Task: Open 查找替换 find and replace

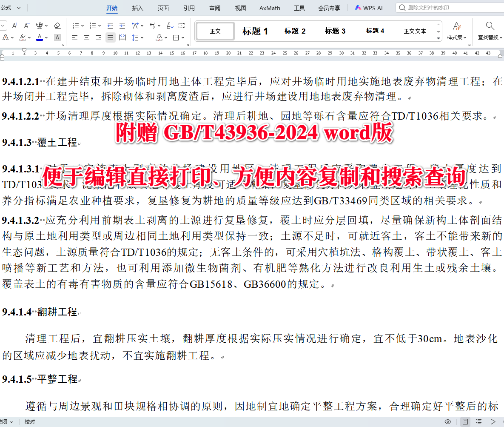Action: tap(489, 32)
